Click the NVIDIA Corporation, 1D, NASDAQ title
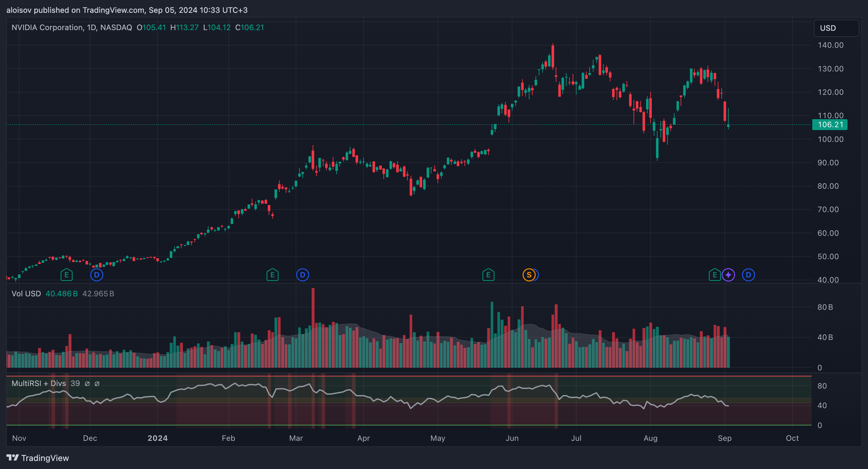 point(72,28)
